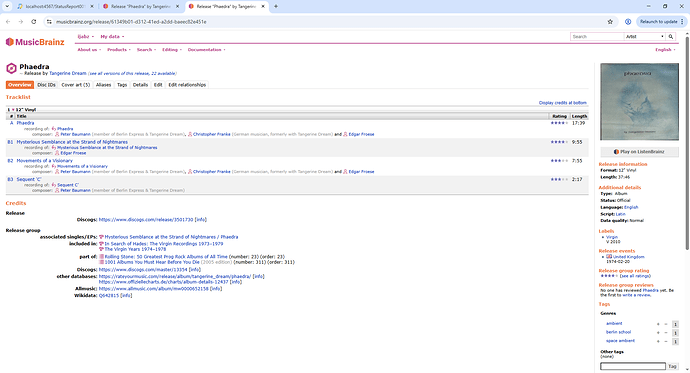Downvote the space ambient tag
690x373 pixels.
(x=666, y=341)
